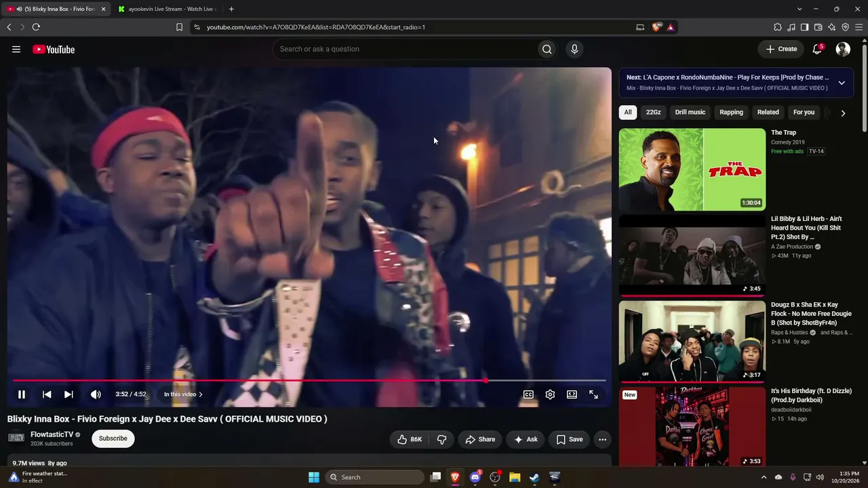Subscribe to FlowtasticTV
This screenshot has width=868, height=488.
click(113, 439)
